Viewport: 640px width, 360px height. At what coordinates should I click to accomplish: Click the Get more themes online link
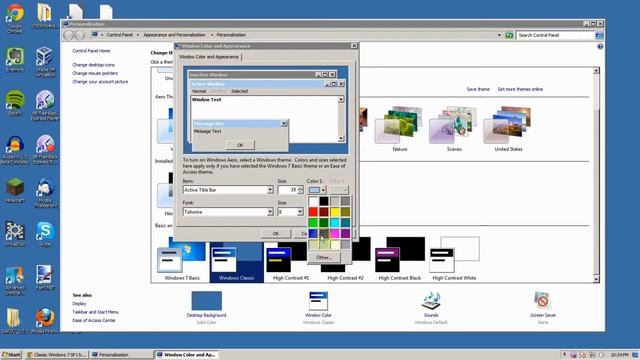[520, 89]
